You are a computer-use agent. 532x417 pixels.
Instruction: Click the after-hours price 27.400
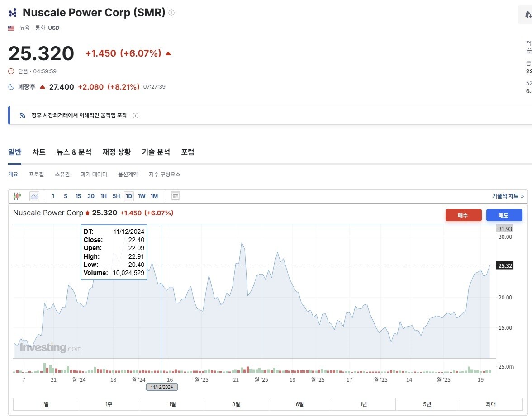click(x=62, y=87)
